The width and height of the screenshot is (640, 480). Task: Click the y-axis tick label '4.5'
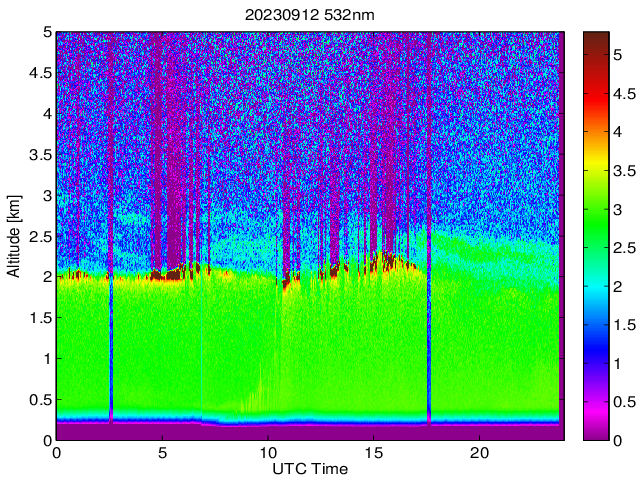(x=41, y=73)
